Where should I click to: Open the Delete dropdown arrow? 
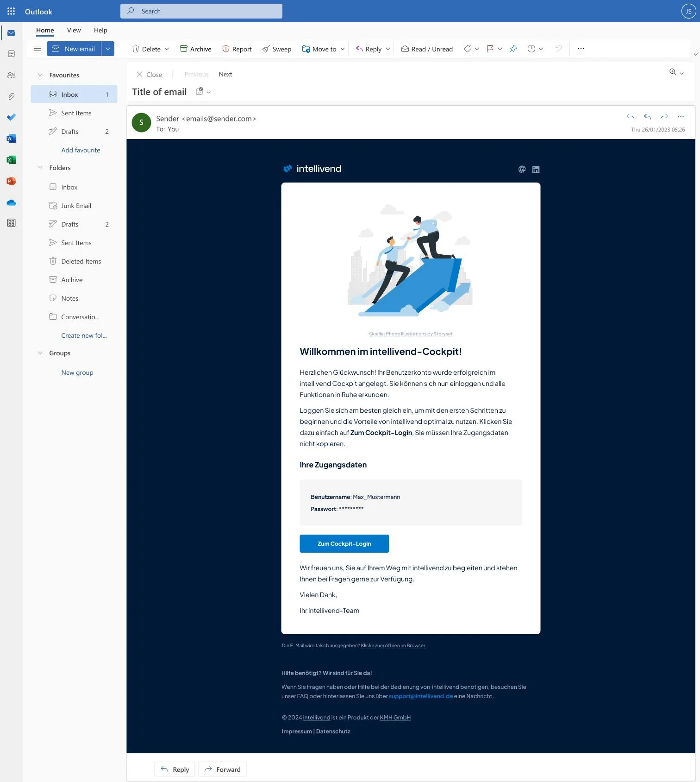167,49
